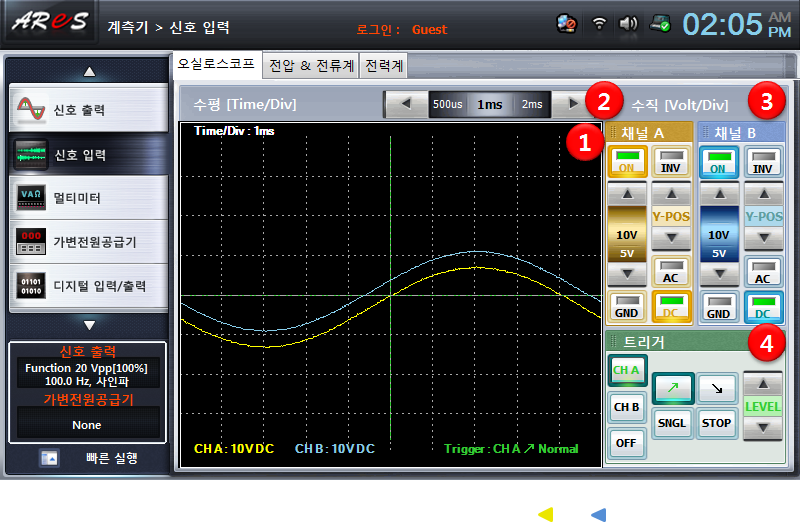This screenshot has width=800, height=522.
Task: Move Channel A Y-POS down
Action: [671, 238]
